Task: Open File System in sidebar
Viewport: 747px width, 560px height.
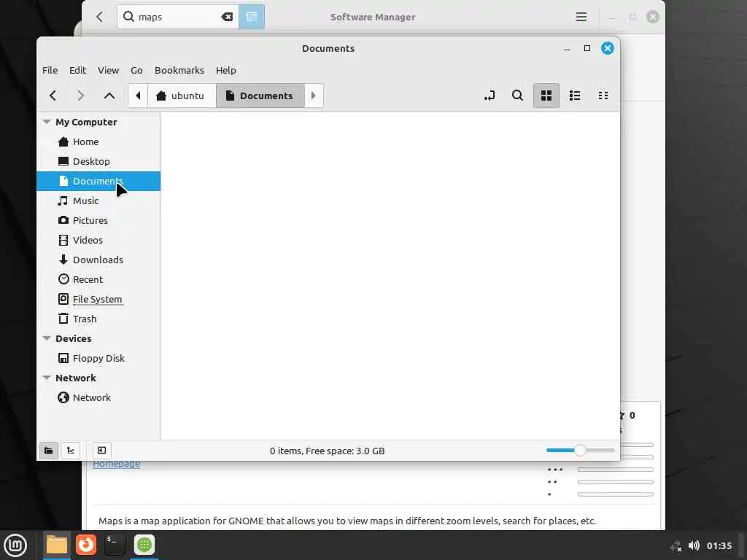Action: pos(98,300)
